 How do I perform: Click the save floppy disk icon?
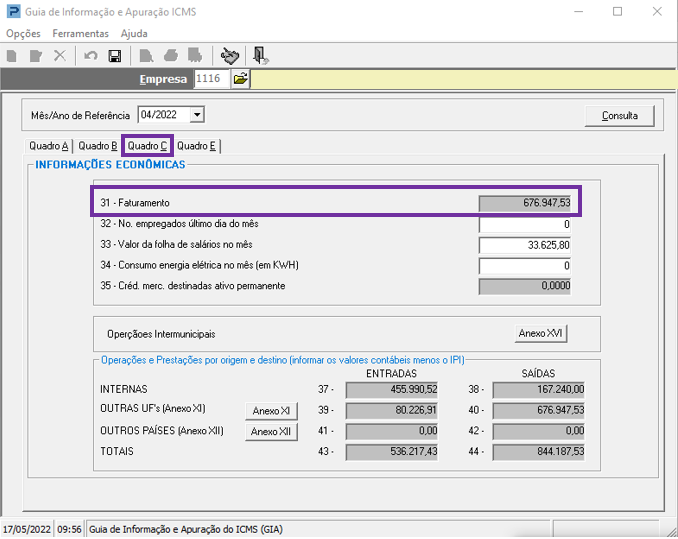click(114, 56)
